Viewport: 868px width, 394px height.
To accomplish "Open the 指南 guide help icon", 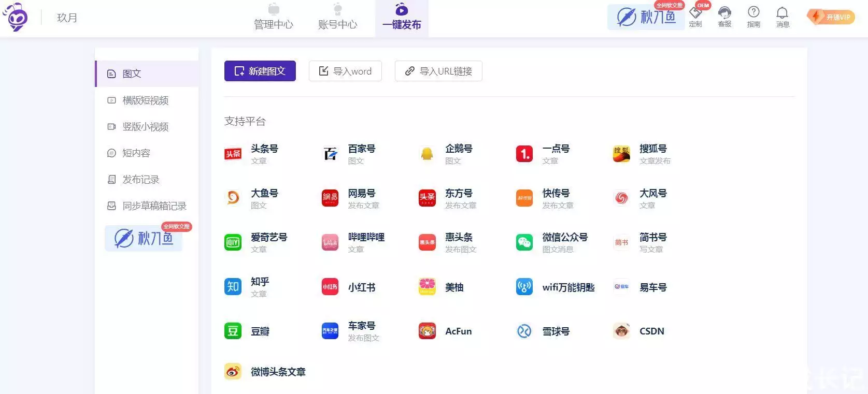I will point(753,17).
